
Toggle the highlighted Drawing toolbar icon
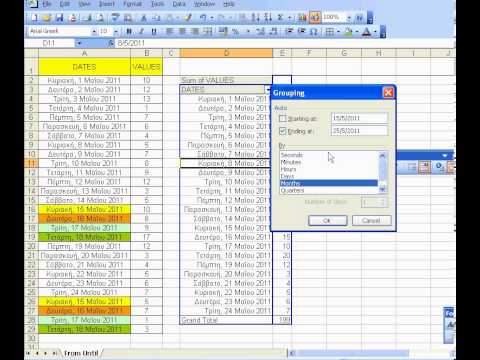315,17
